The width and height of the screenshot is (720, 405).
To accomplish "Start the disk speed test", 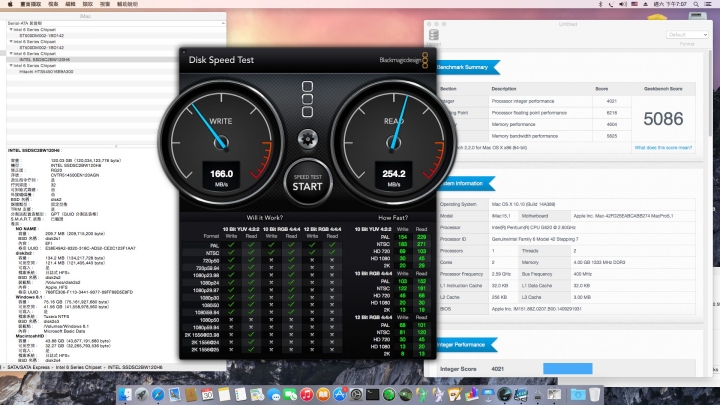I will pyautogui.click(x=308, y=183).
